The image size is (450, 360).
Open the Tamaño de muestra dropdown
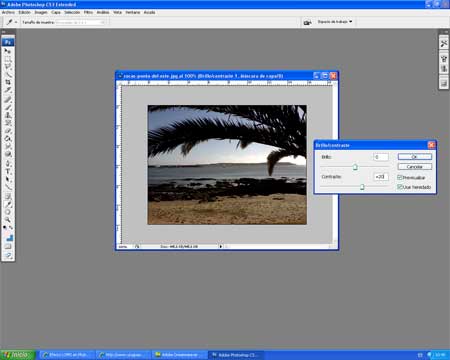click(x=80, y=22)
